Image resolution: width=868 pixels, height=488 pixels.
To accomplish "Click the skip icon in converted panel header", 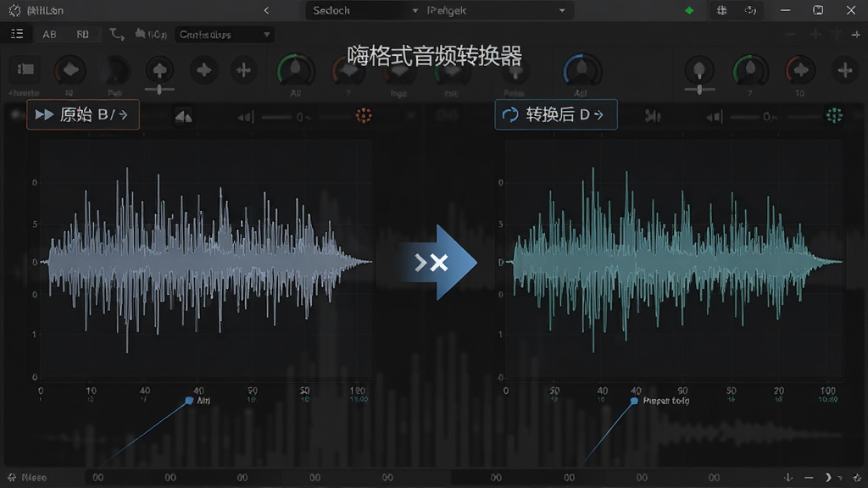I will tap(653, 116).
